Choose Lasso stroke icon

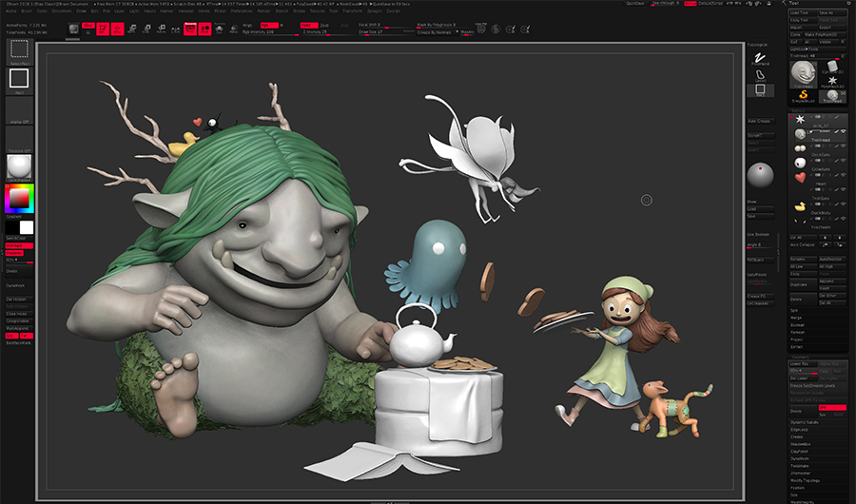pos(760,75)
